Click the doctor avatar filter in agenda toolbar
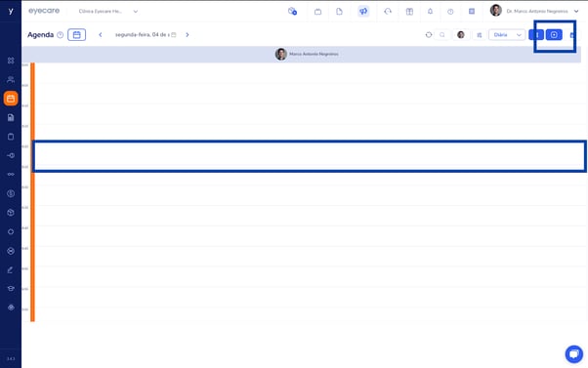The image size is (588, 368). 461,35
